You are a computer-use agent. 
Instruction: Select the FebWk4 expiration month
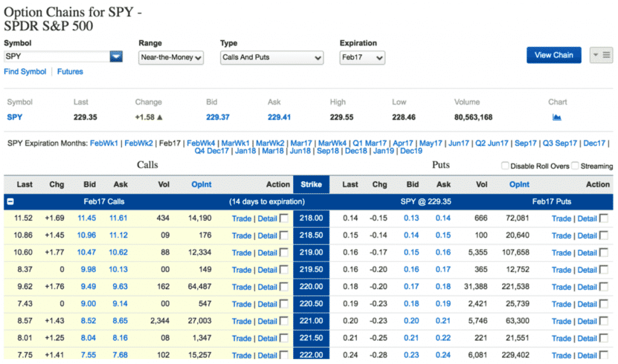coord(201,143)
